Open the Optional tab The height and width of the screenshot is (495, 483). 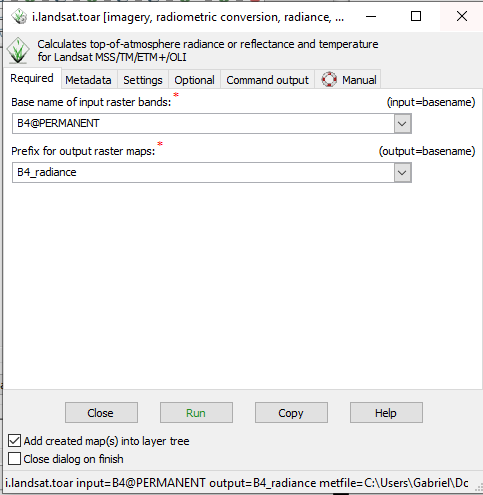click(x=195, y=80)
